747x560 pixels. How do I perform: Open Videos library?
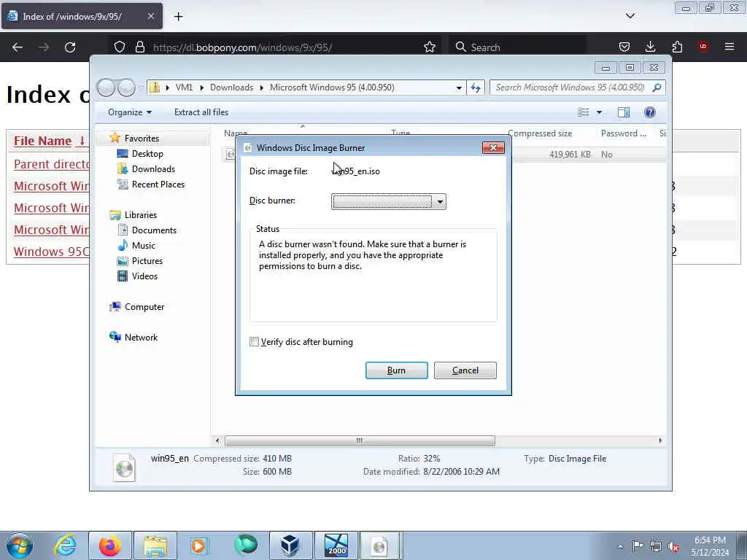pyautogui.click(x=144, y=276)
